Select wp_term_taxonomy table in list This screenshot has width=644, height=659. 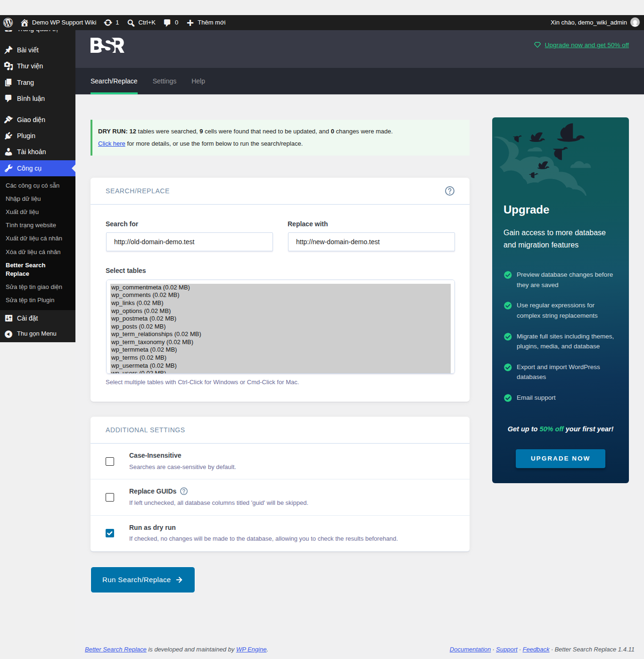[281, 342]
